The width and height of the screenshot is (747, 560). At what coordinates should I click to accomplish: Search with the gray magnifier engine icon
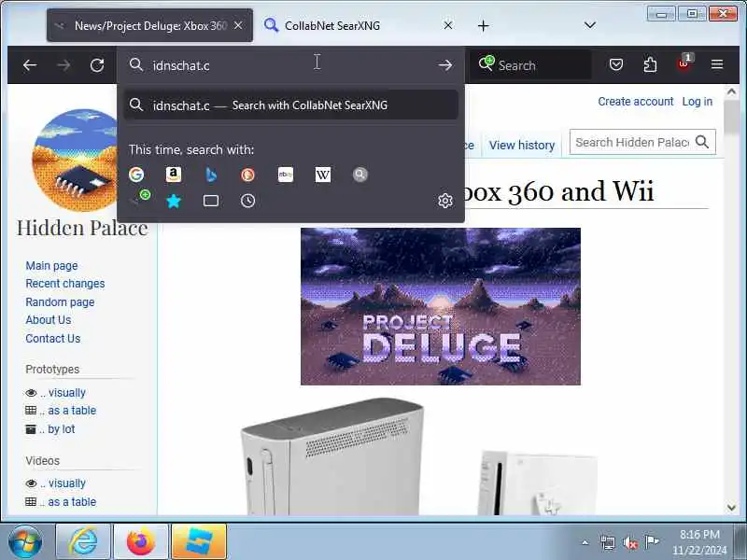coord(360,175)
